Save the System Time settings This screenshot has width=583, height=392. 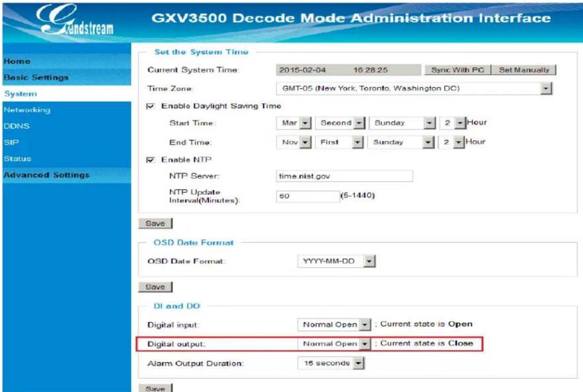155,223
